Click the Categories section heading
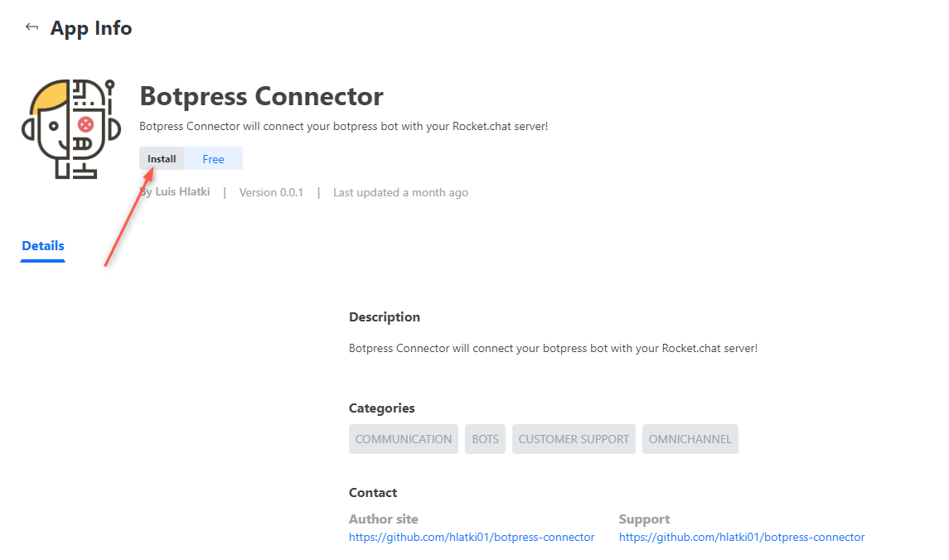Image resolution: width=949 pixels, height=560 pixels. click(382, 408)
